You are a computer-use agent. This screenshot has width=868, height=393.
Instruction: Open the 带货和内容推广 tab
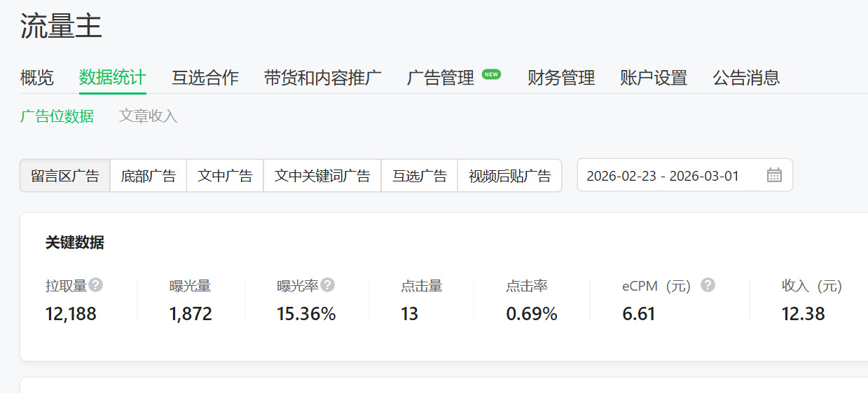(323, 78)
